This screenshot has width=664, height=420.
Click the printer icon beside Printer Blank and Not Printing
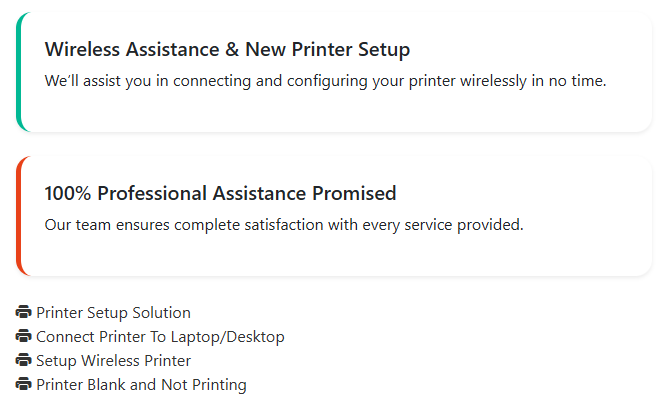tap(24, 385)
